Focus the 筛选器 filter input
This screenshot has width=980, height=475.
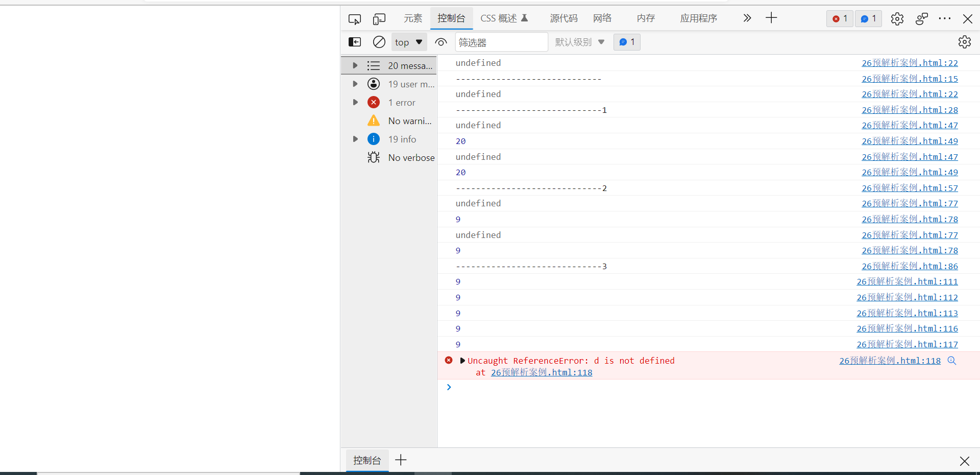[x=501, y=42]
